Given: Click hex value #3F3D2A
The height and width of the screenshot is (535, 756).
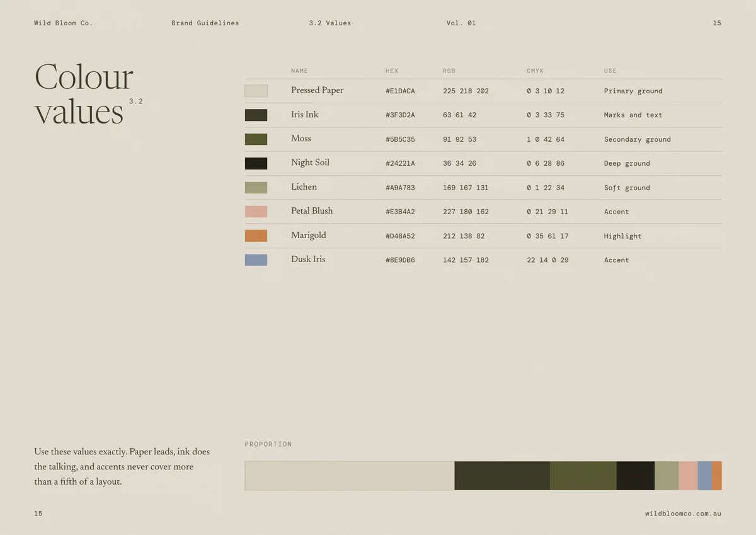Looking at the screenshot, I should 400,115.
